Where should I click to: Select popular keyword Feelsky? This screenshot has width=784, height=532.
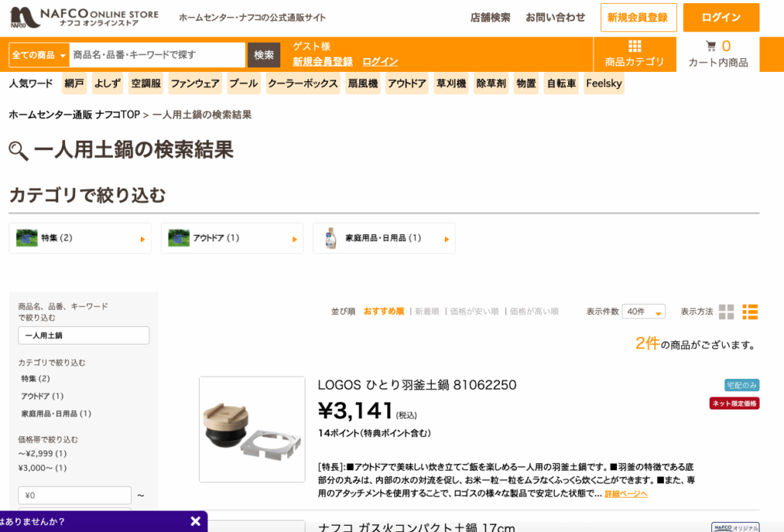pos(604,83)
